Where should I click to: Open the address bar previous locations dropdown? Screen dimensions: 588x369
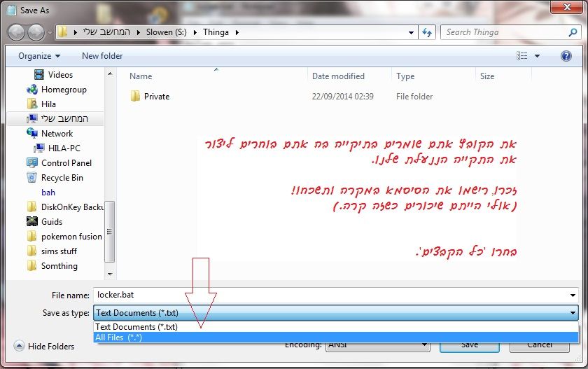click(412, 33)
